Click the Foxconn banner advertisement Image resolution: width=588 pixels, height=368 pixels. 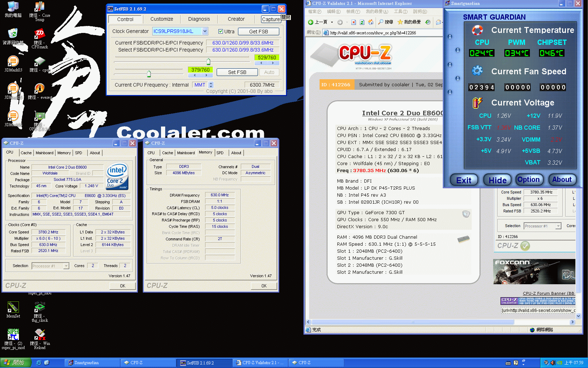click(534, 272)
